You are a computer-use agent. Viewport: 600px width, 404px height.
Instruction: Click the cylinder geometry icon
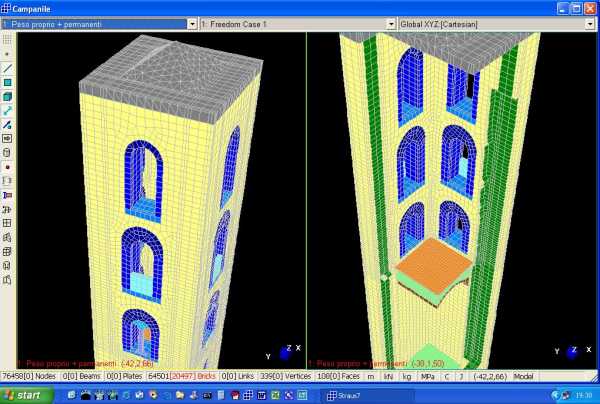(8, 152)
